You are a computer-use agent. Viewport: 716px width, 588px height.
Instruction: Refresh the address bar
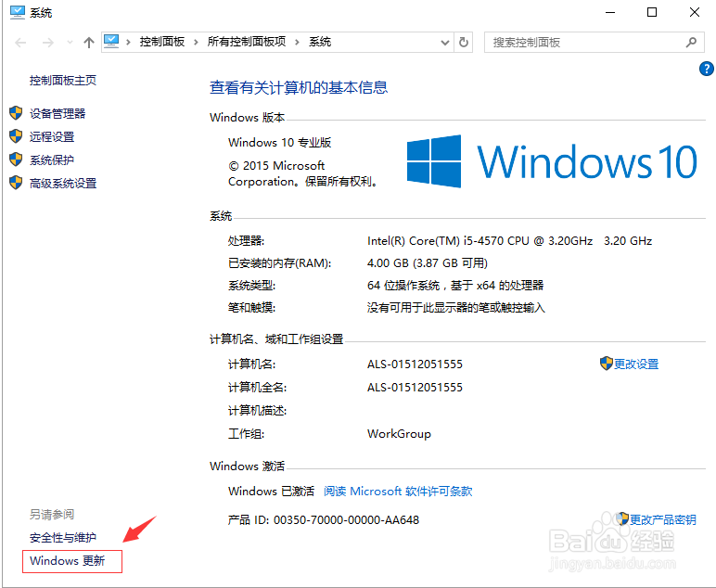(464, 43)
